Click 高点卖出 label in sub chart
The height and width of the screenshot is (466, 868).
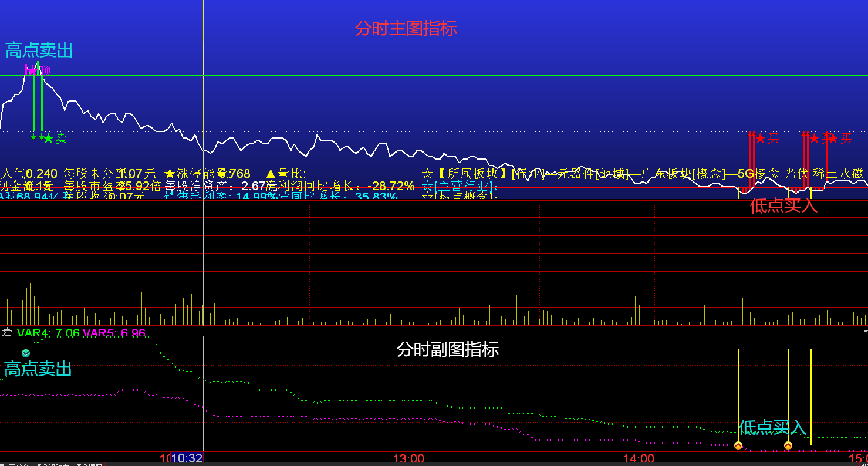pos(38,369)
